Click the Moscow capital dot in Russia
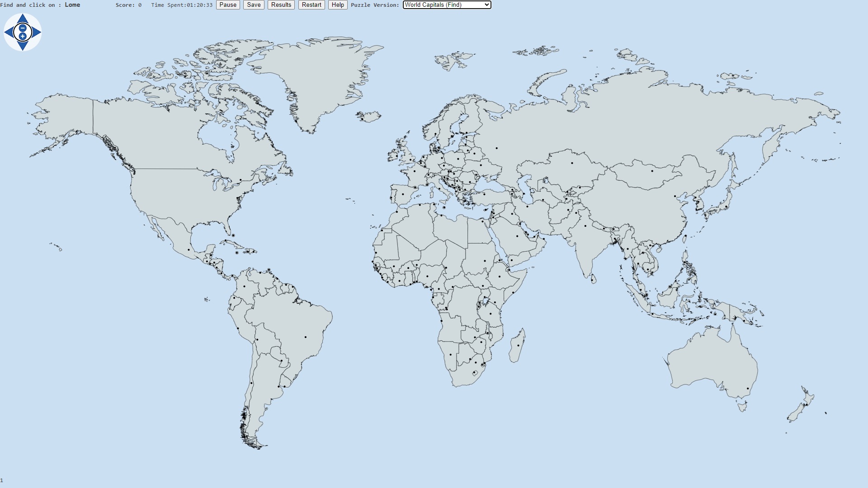The width and height of the screenshot is (868, 488). click(496, 148)
